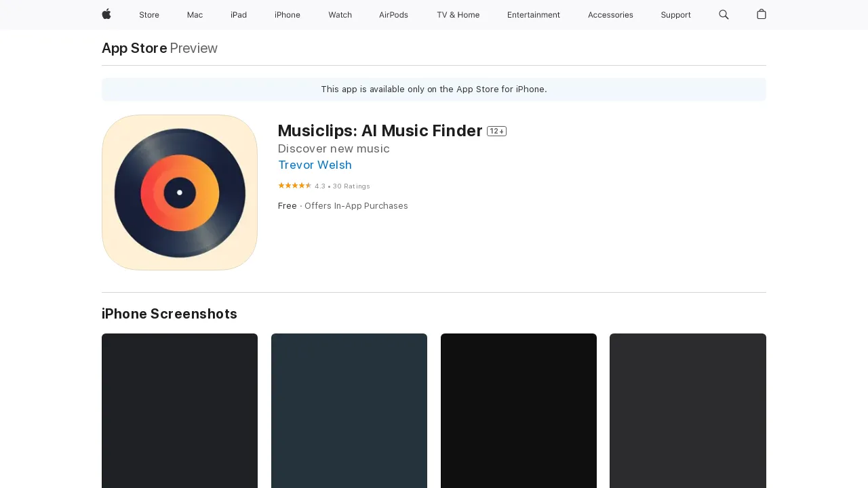Image resolution: width=868 pixels, height=488 pixels.
Task: Open the Mac menu
Action: tap(195, 15)
